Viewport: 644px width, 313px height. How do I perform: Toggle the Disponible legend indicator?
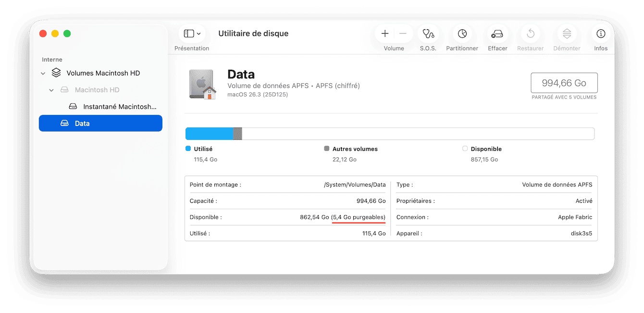click(x=464, y=149)
